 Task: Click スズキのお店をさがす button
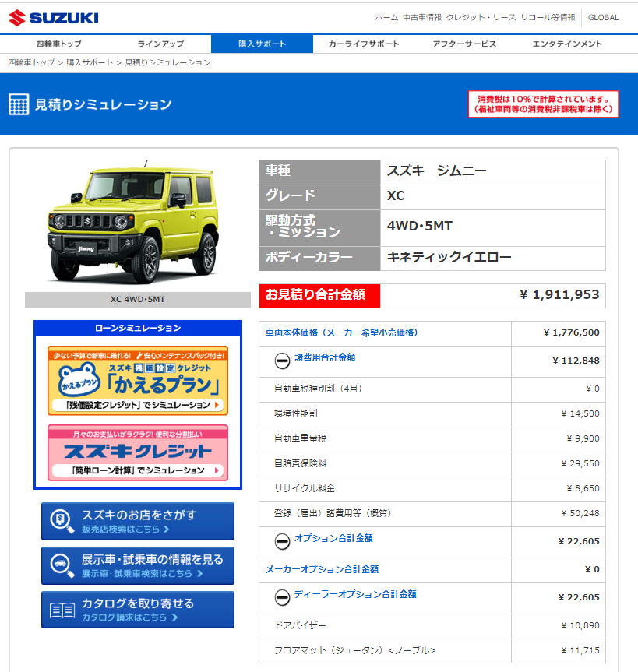pyautogui.click(x=138, y=521)
